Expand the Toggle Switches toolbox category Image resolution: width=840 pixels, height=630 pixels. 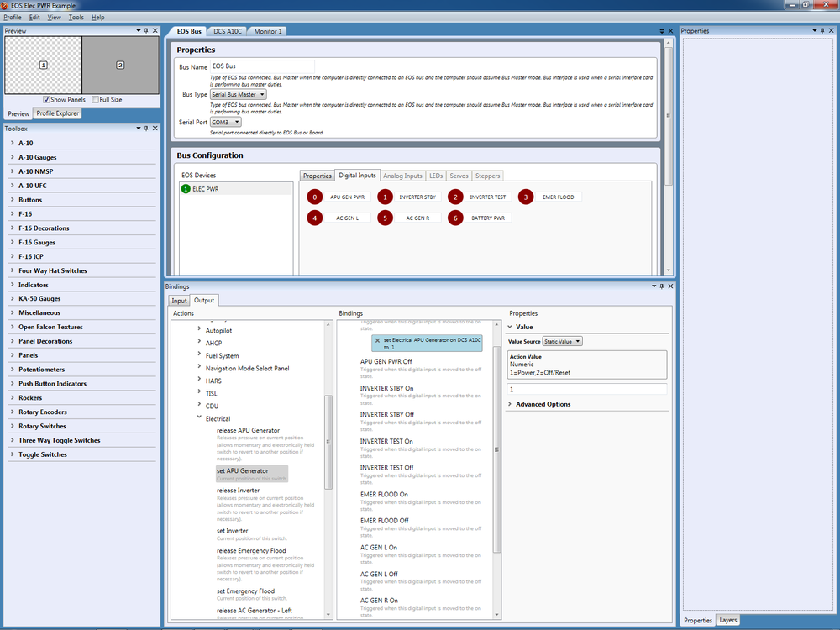[x=13, y=454]
